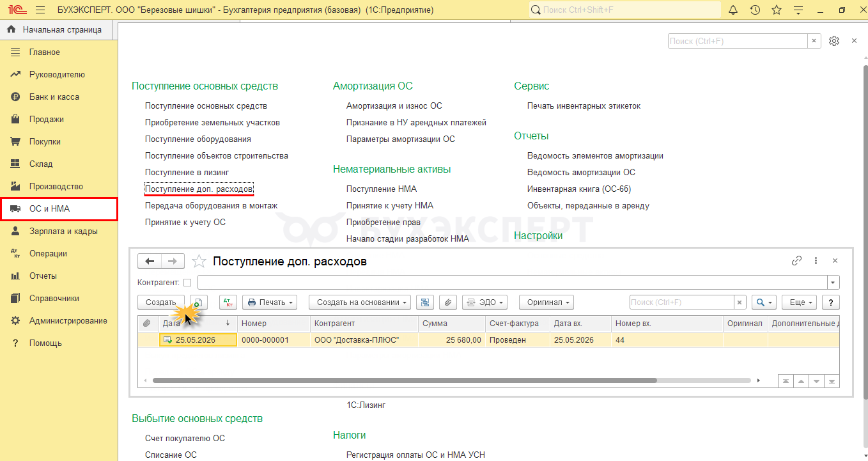Open Инвентарная книга (ОС-6б) report
This screenshot has width=868, height=461.
[579, 189]
